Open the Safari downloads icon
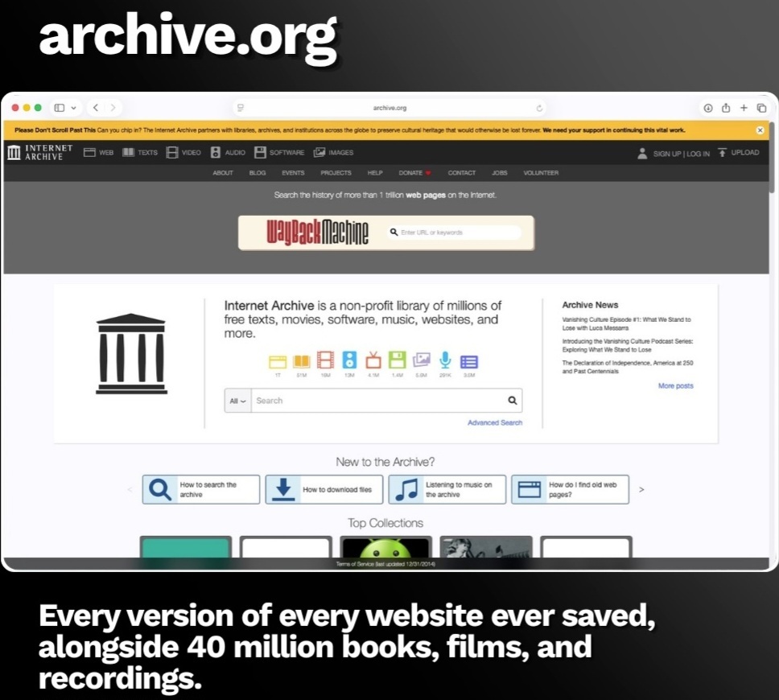Image resolution: width=779 pixels, height=700 pixels. point(708,108)
